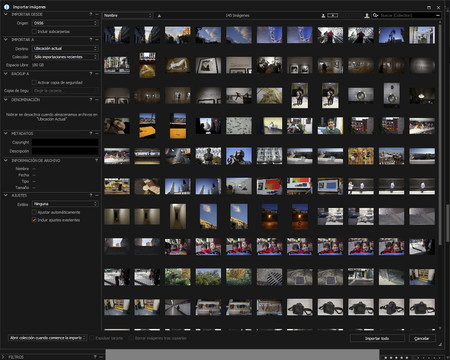450x360 pixels.
Task: Select the first thumbnail in the top row
Action: click(x=117, y=35)
